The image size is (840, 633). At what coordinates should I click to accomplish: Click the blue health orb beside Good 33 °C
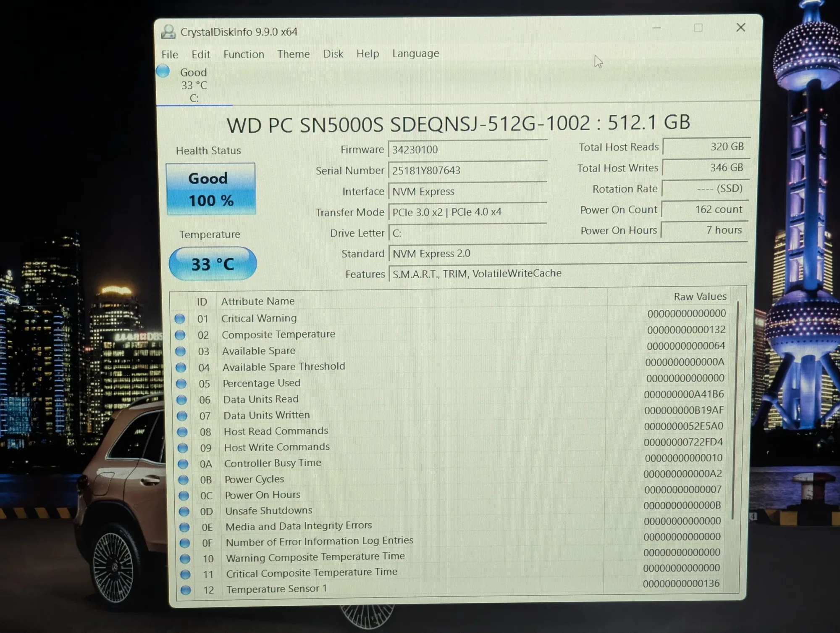tap(163, 71)
